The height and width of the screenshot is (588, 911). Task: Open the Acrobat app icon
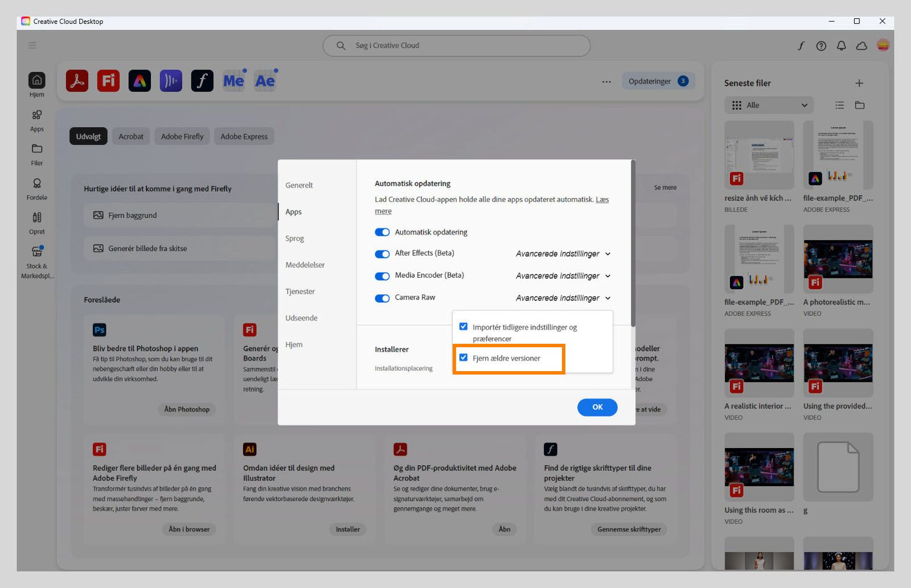pyautogui.click(x=77, y=81)
